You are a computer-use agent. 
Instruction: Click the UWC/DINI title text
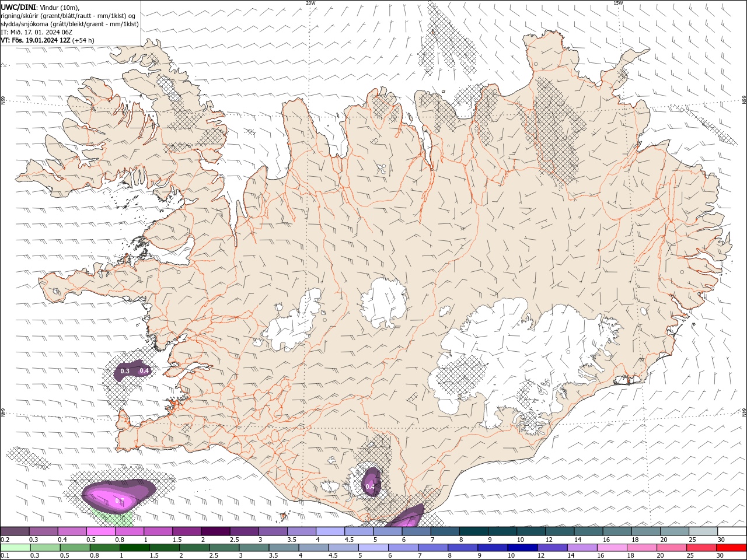pos(18,7)
